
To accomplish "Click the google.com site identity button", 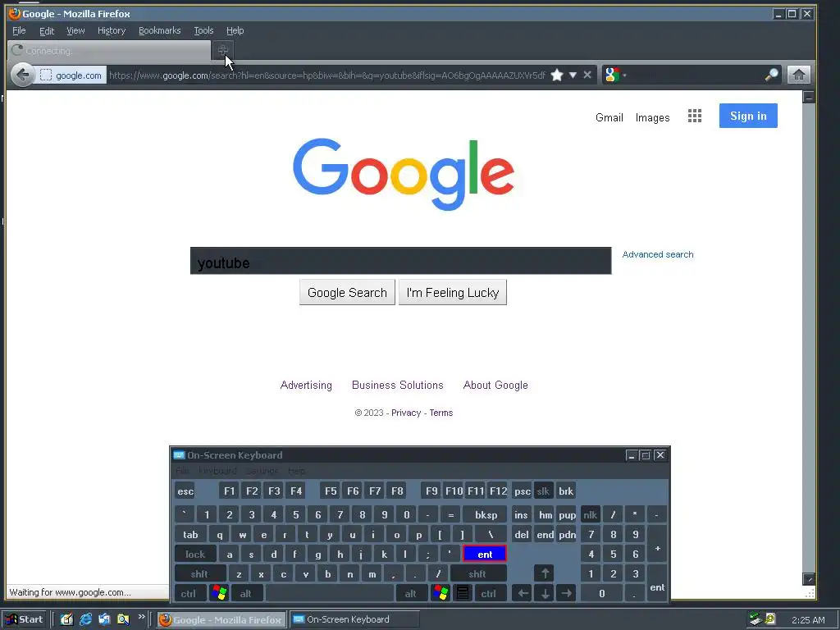I will tap(71, 75).
